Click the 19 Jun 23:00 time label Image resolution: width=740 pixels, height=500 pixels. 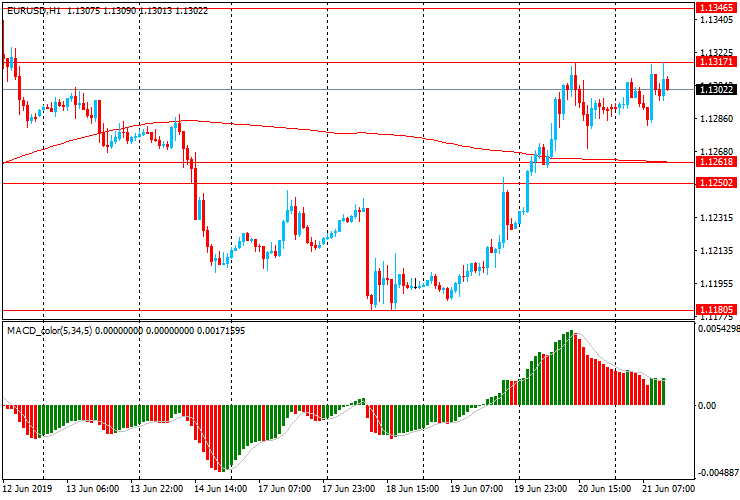(x=541, y=488)
